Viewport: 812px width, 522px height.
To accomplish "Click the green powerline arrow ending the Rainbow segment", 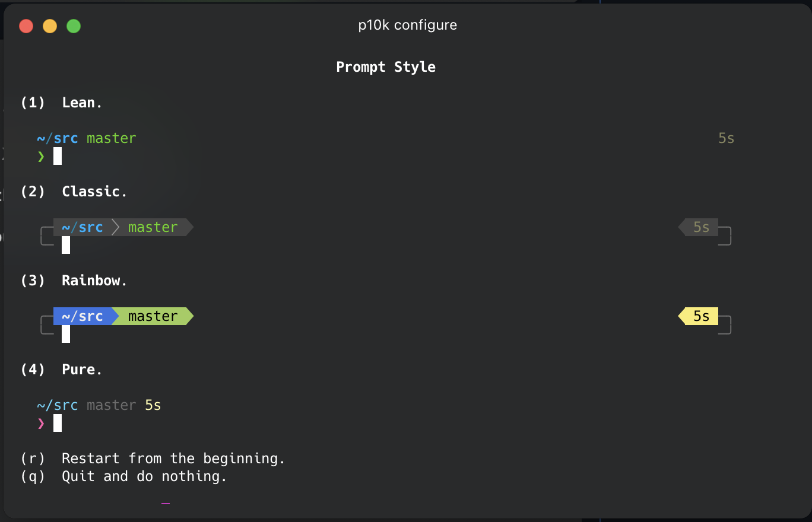I will point(189,316).
